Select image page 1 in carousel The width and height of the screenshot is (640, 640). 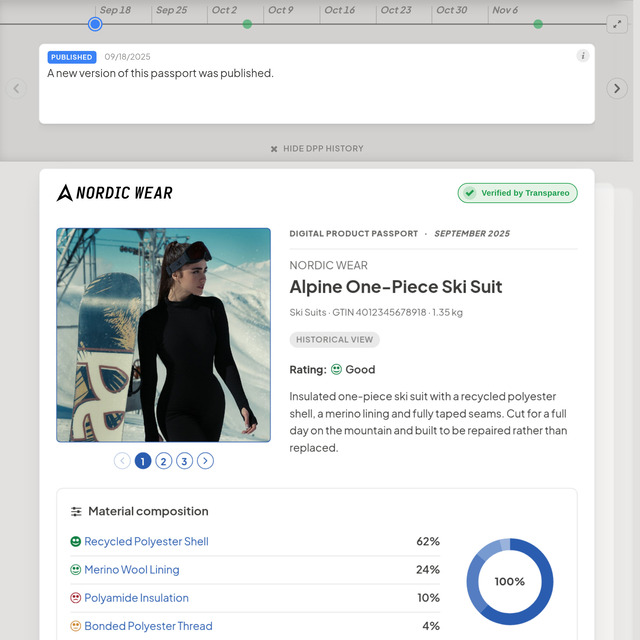tap(143, 461)
